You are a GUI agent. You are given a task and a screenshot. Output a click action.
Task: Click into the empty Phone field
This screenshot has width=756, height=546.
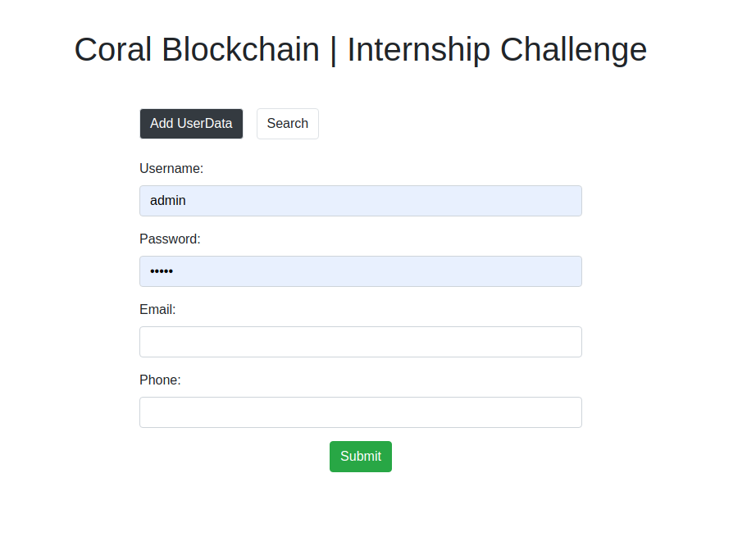pyautogui.click(x=361, y=412)
